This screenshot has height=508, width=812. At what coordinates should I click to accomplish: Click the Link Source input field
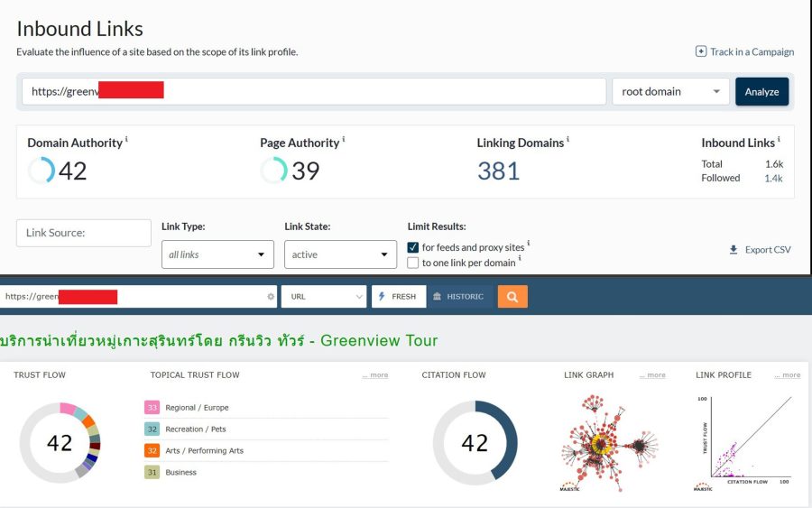[x=84, y=233]
